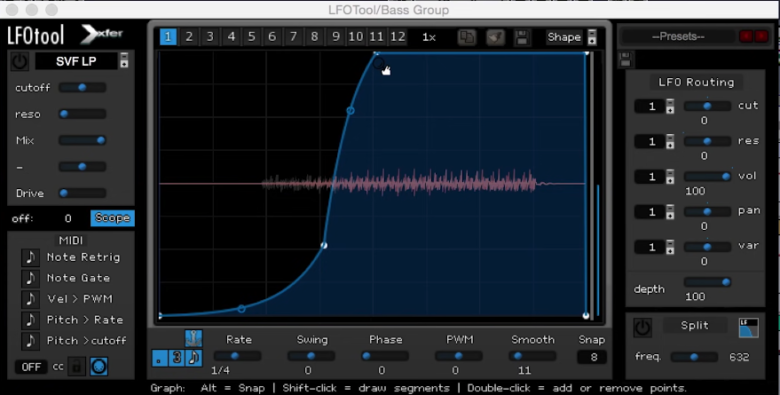This screenshot has width=780, height=395.
Task: Toggle the filter power button
Action: coord(19,62)
